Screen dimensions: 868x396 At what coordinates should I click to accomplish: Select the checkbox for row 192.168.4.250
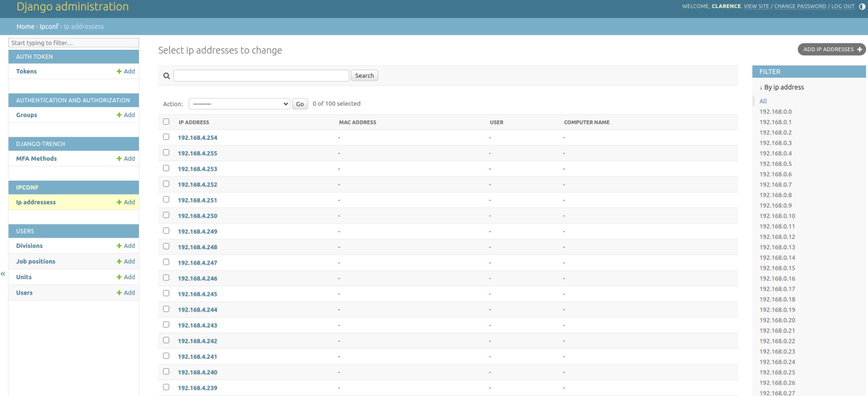click(166, 215)
